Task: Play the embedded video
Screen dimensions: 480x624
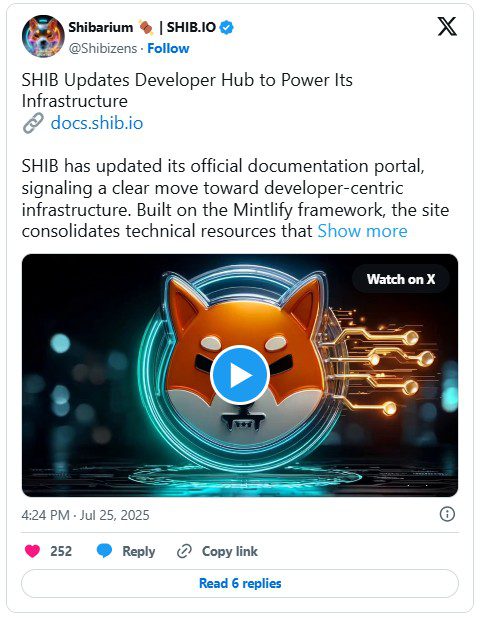Action: pos(240,375)
